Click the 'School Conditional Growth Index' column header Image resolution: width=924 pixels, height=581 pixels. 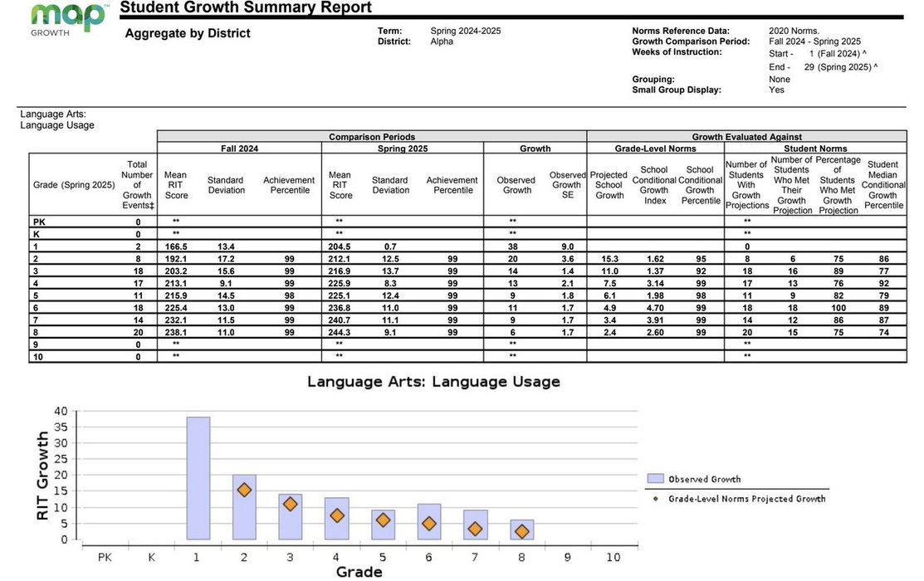(x=654, y=185)
